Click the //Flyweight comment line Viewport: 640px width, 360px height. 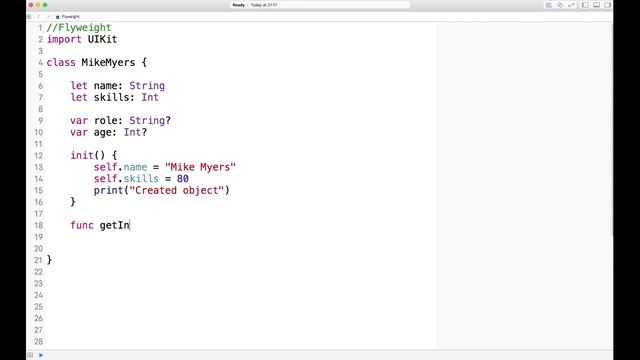pos(79,28)
